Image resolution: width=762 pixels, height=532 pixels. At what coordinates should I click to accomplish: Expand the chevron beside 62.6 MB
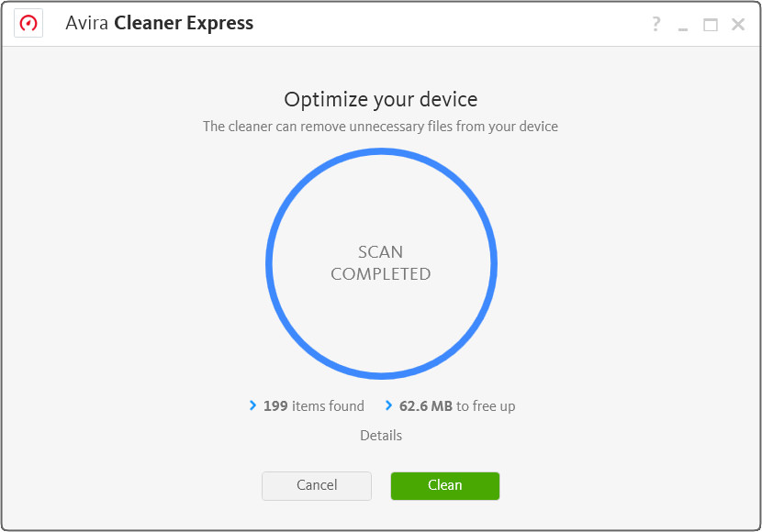coord(387,405)
